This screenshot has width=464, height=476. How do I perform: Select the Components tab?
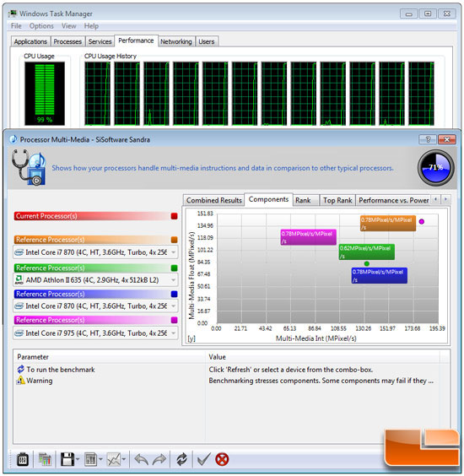point(268,199)
